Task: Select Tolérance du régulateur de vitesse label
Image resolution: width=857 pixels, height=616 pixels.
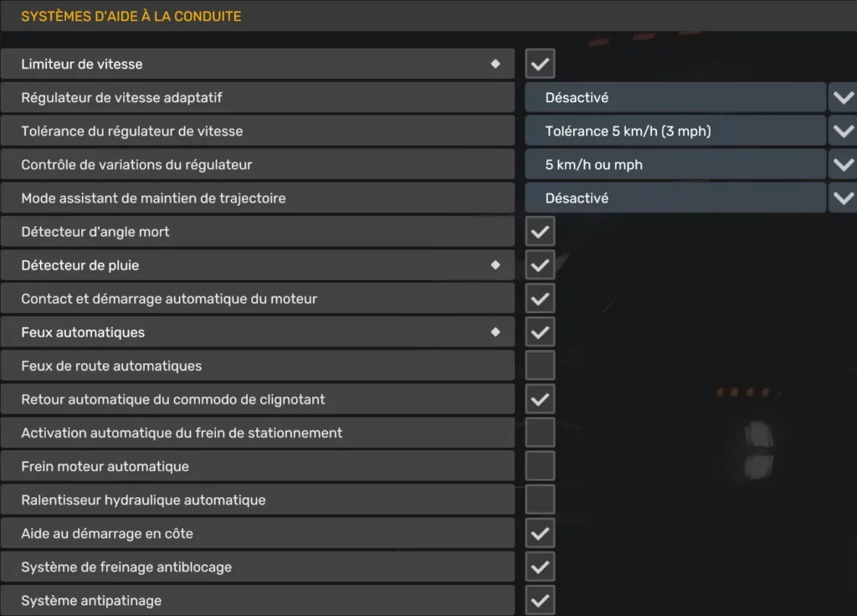Action: [131, 131]
